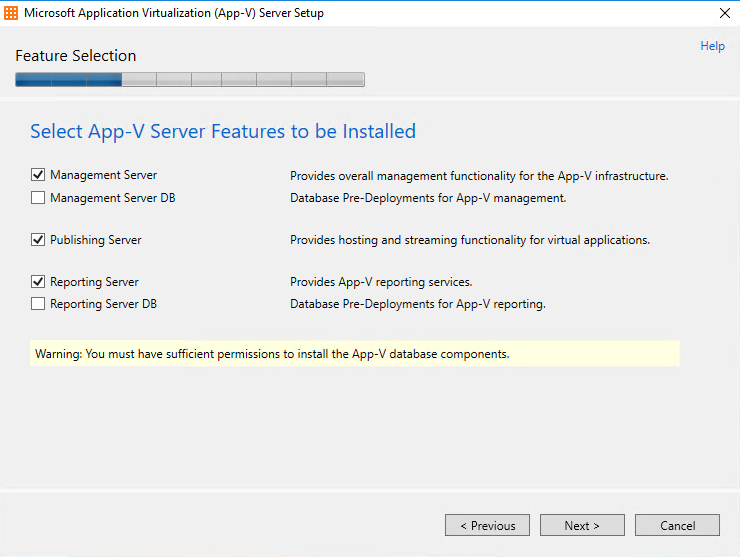Uncheck the Management Server checkbox
Viewport: 740px width, 557px height.
point(38,175)
